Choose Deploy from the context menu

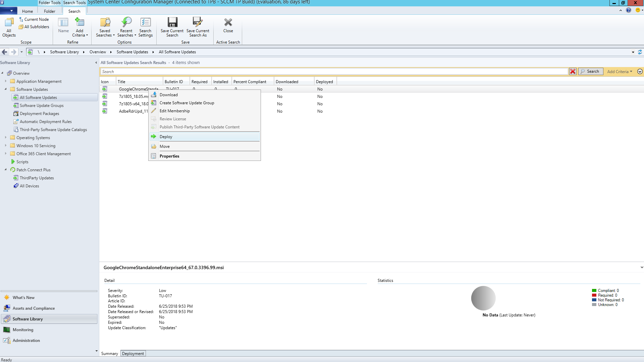[x=166, y=137]
